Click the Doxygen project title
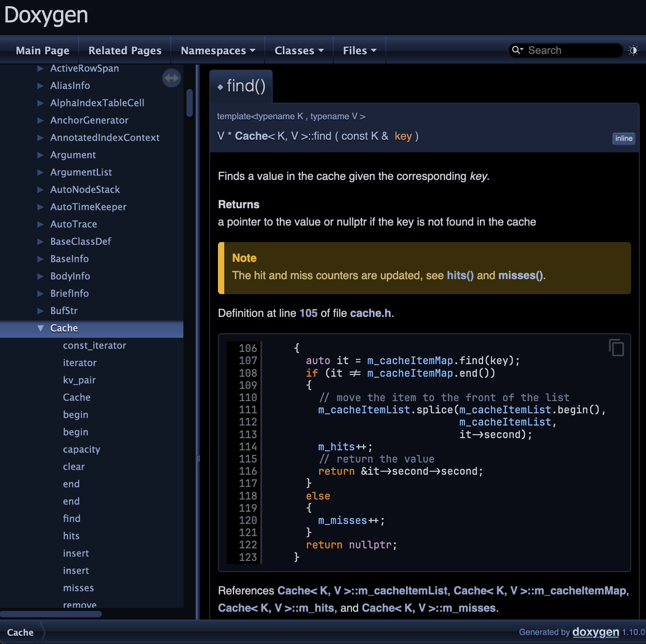 46,16
